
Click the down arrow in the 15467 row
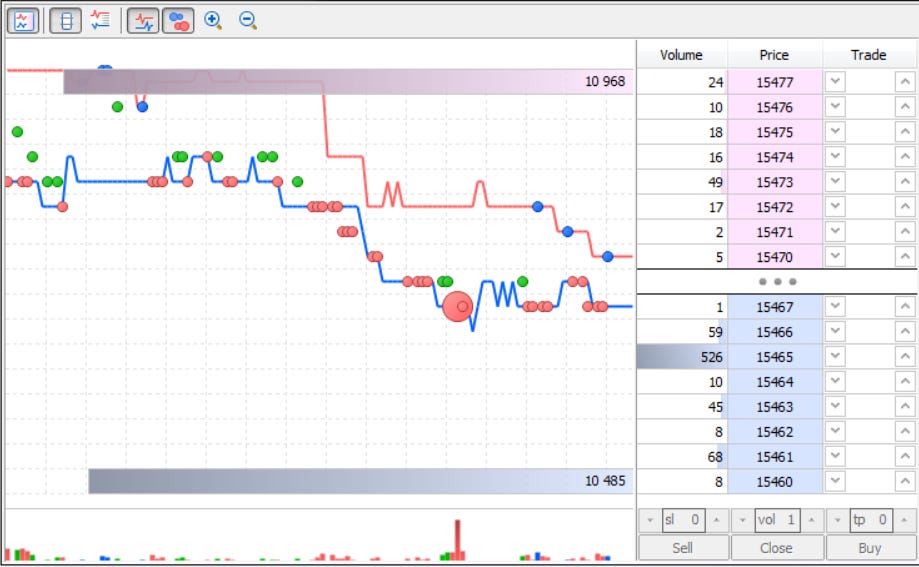pyautogui.click(x=835, y=307)
